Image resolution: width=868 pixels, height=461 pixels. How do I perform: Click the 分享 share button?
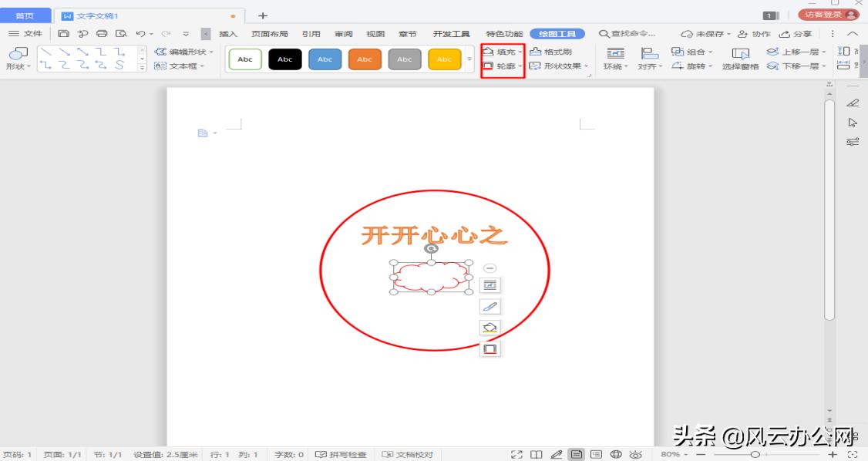[796, 34]
